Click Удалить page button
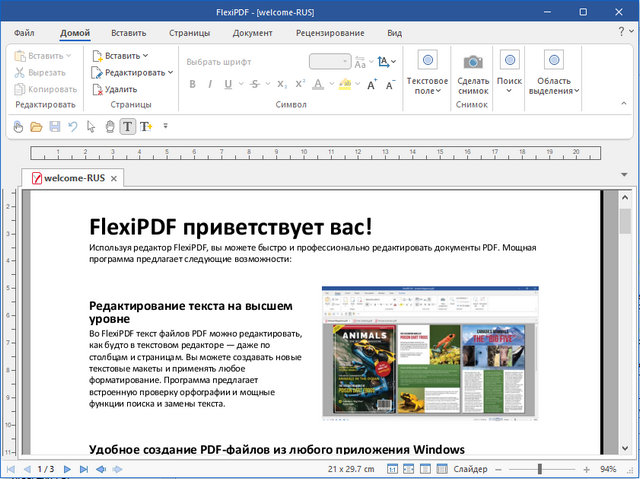This screenshot has height=479, width=640. (114, 89)
